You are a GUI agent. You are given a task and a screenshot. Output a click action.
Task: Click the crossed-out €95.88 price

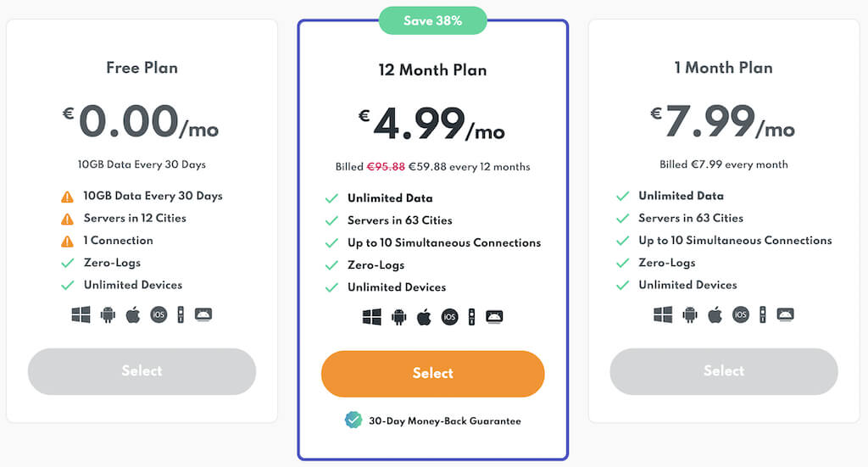coord(386,167)
